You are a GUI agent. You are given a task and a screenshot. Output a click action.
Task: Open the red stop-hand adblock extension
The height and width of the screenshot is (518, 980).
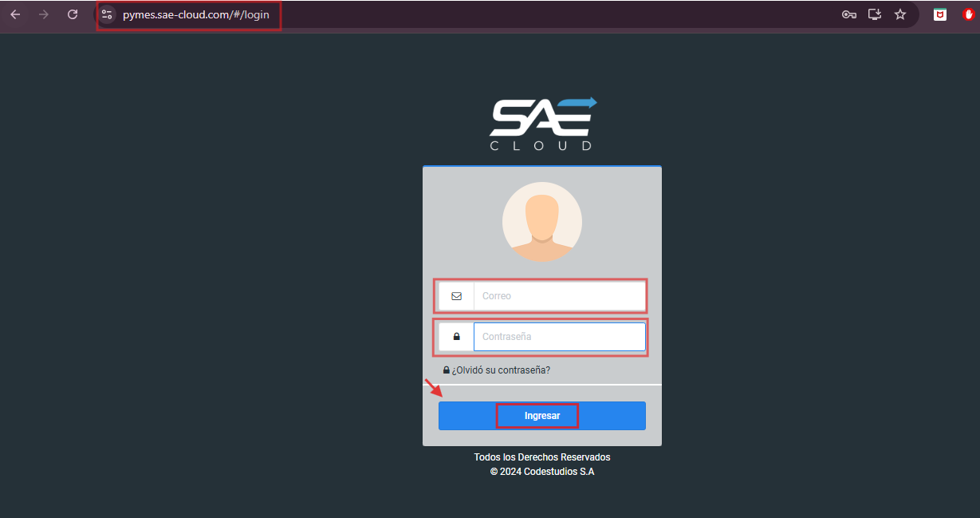click(x=970, y=14)
